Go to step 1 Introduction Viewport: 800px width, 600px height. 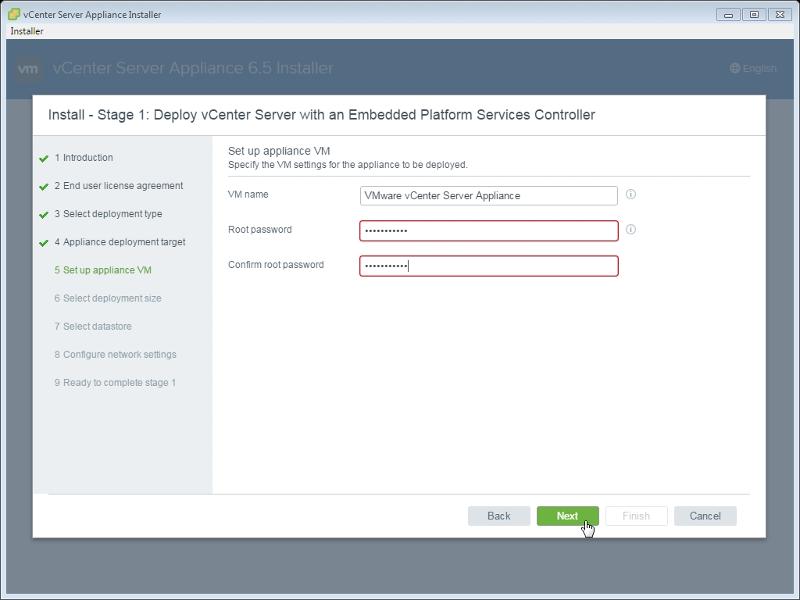click(84, 158)
